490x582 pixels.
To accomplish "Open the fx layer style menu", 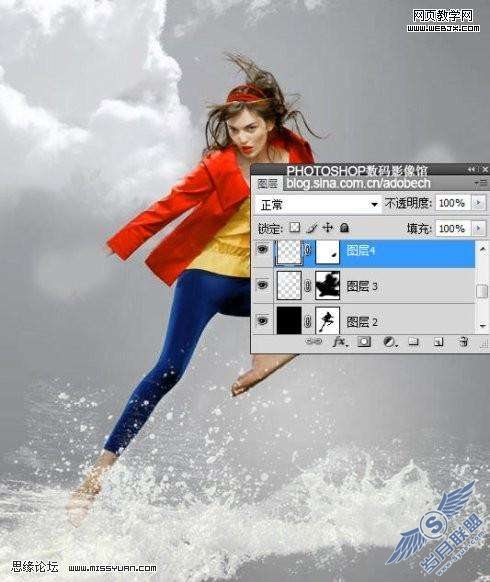I will tap(339, 342).
